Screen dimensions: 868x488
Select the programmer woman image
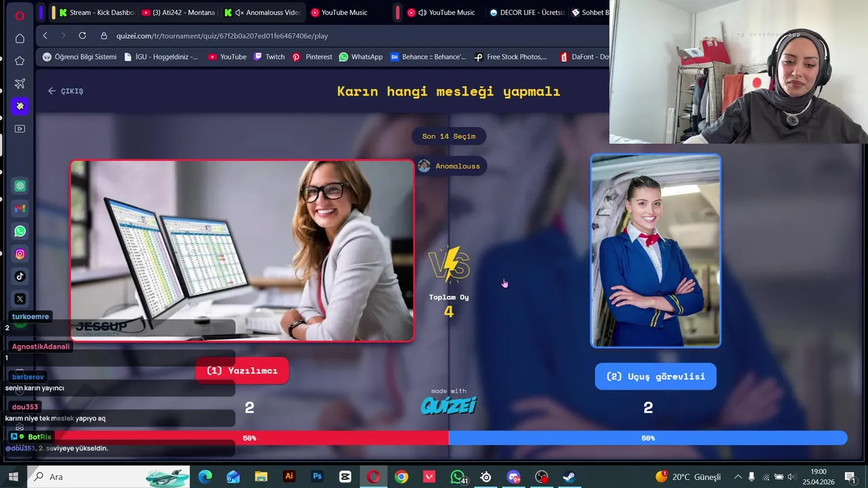pyautogui.click(x=242, y=251)
